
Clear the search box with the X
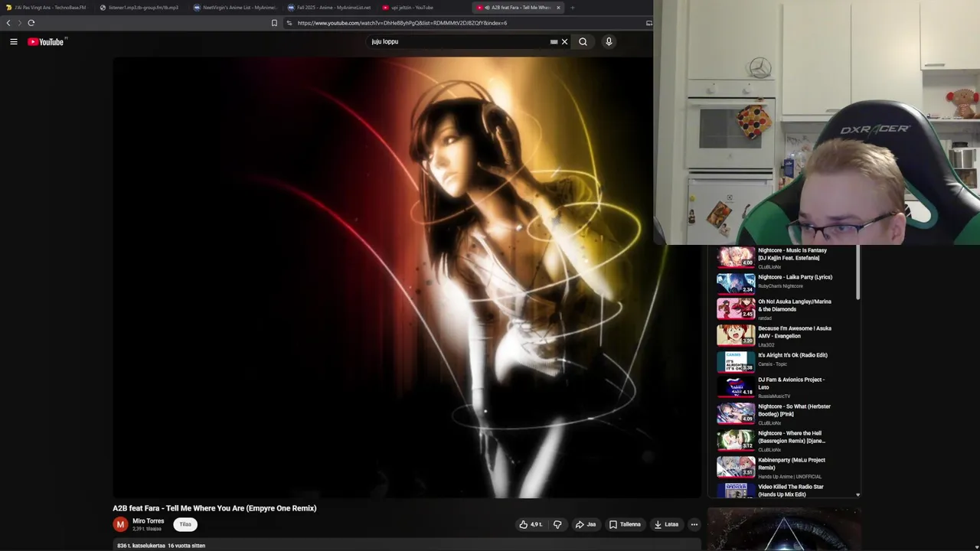(565, 42)
